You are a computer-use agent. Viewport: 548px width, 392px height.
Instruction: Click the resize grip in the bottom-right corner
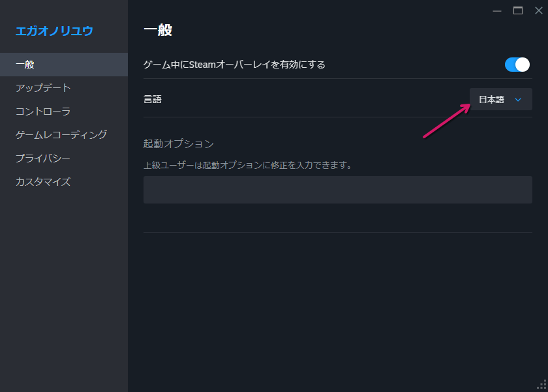(541, 385)
